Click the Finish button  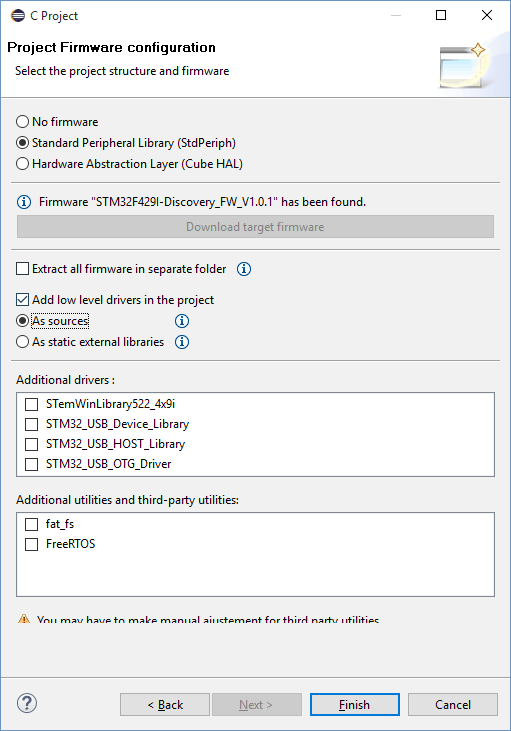tap(355, 704)
